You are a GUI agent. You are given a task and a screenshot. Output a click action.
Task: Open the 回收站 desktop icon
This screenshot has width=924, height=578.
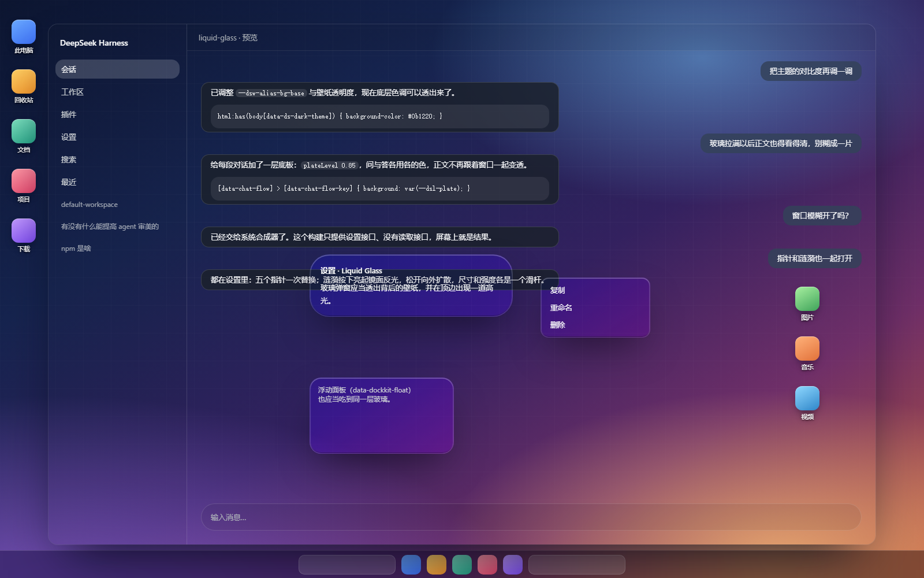pos(24,86)
